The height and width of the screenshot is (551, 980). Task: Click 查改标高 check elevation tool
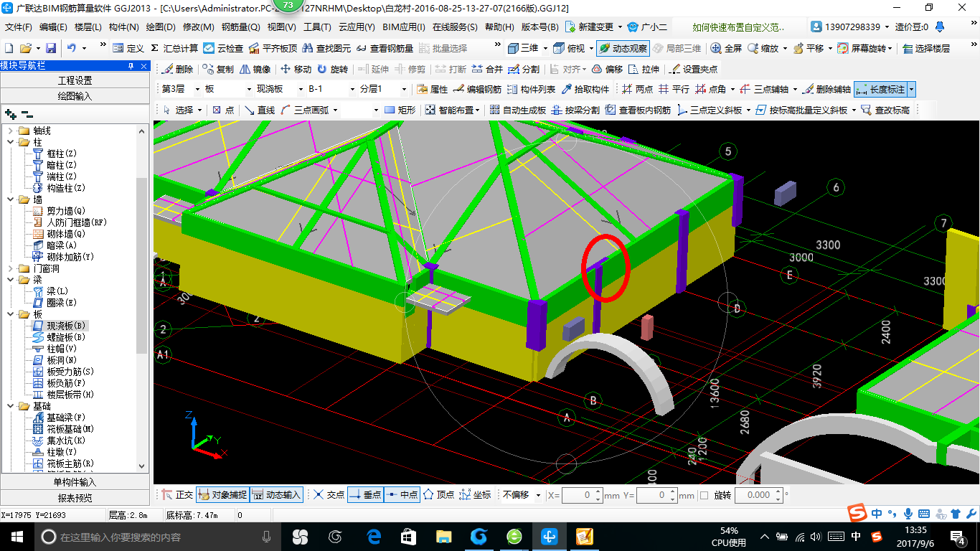[x=885, y=110]
